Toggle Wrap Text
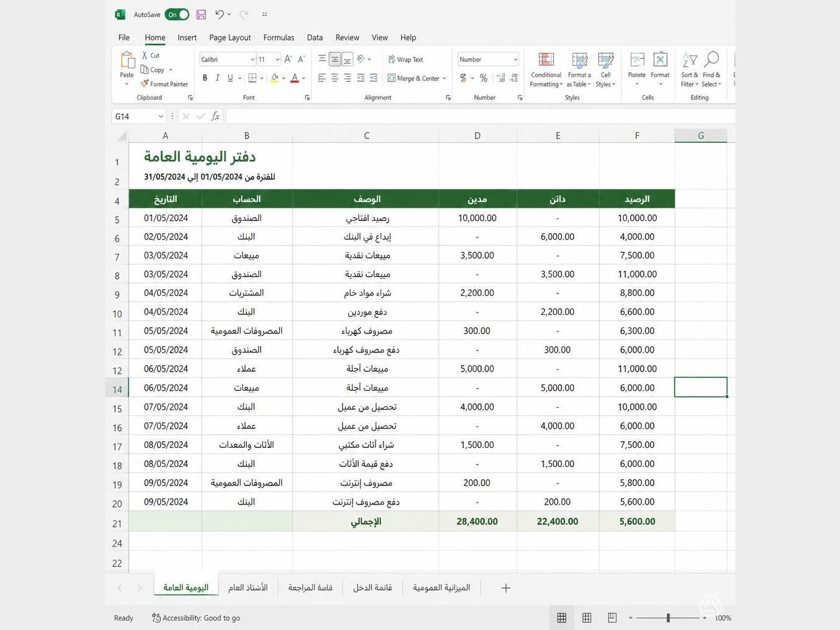This screenshot has width=840, height=630. (406, 60)
